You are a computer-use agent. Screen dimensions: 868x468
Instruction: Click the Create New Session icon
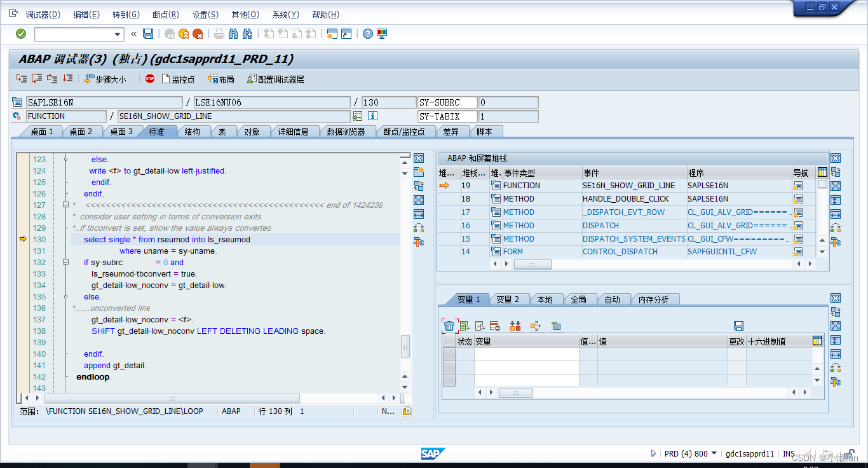(332, 34)
